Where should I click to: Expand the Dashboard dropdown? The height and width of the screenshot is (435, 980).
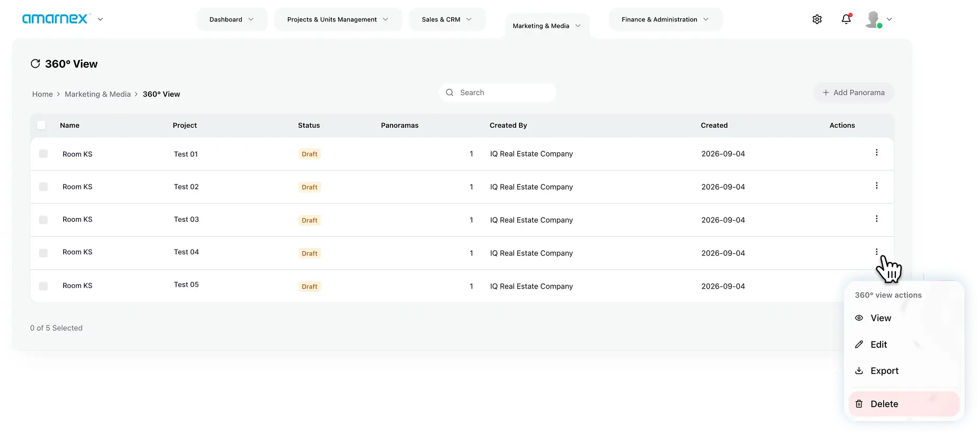[x=232, y=19]
